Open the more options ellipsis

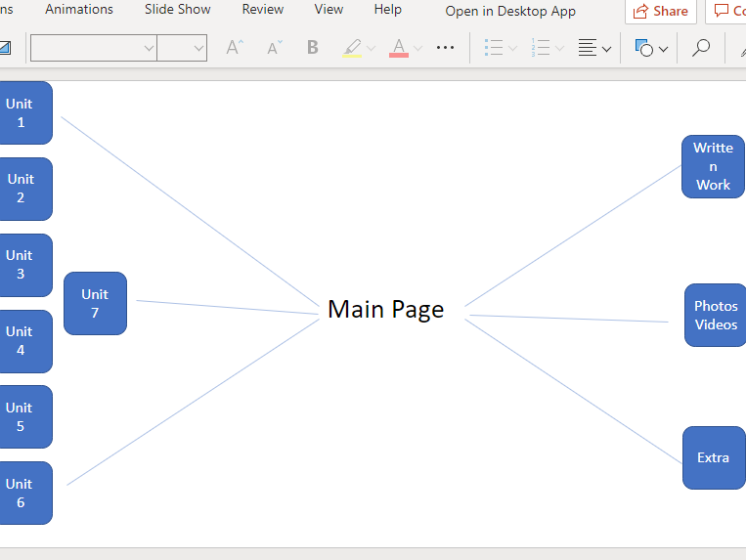point(445,48)
